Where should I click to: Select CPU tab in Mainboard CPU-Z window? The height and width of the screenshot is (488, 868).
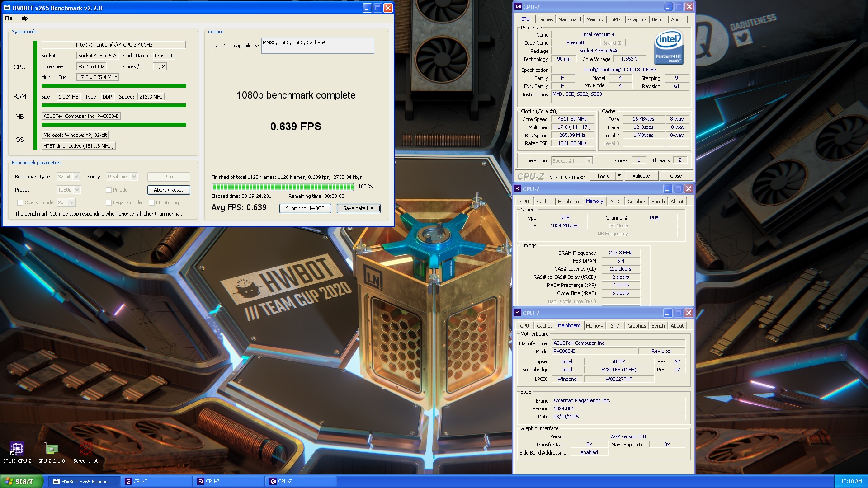(524, 326)
